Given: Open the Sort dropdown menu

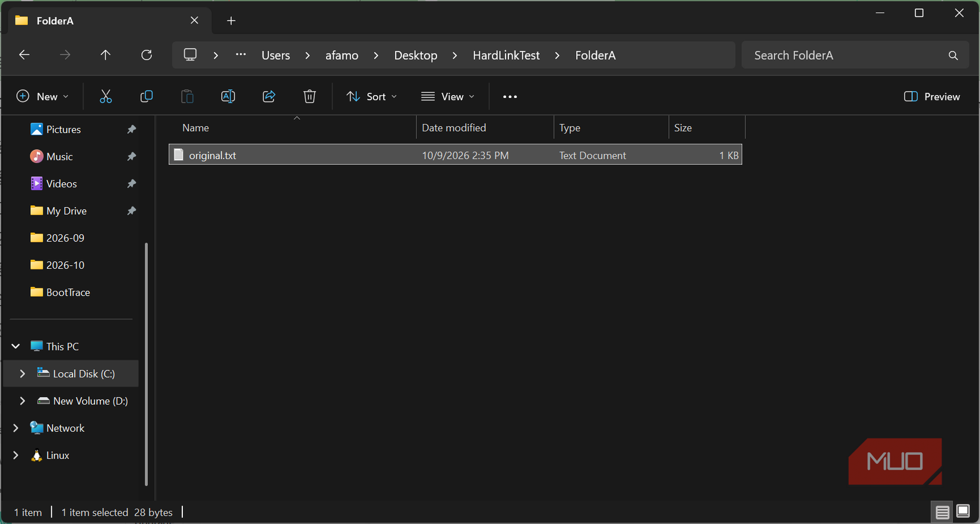Looking at the screenshot, I should (x=372, y=97).
